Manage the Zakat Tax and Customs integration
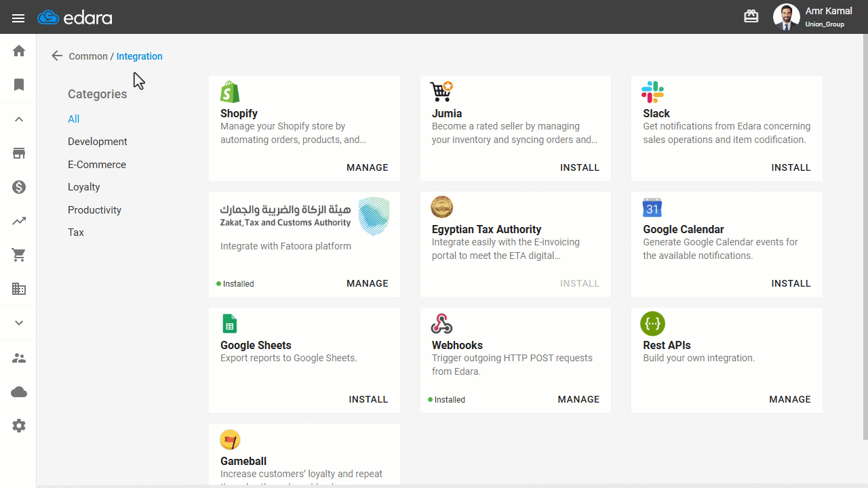The width and height of the screenshot is (868, 488). pos(368,283)
